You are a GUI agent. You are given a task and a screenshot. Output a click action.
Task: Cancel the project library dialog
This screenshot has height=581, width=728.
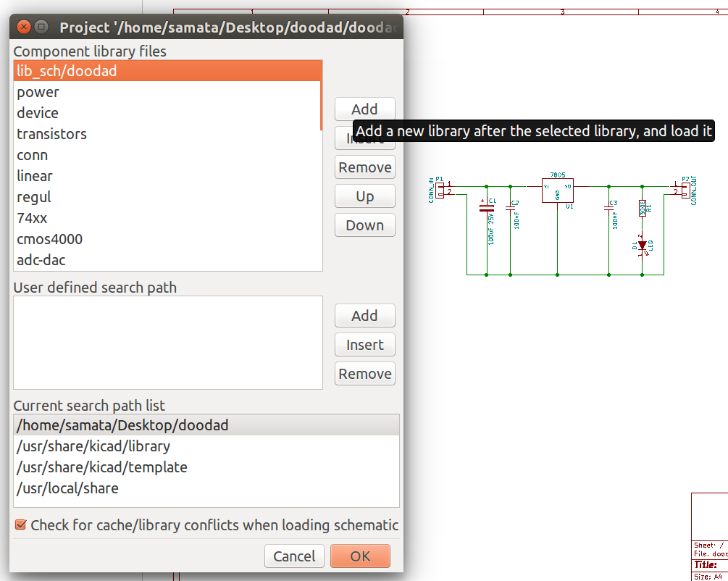294,556
